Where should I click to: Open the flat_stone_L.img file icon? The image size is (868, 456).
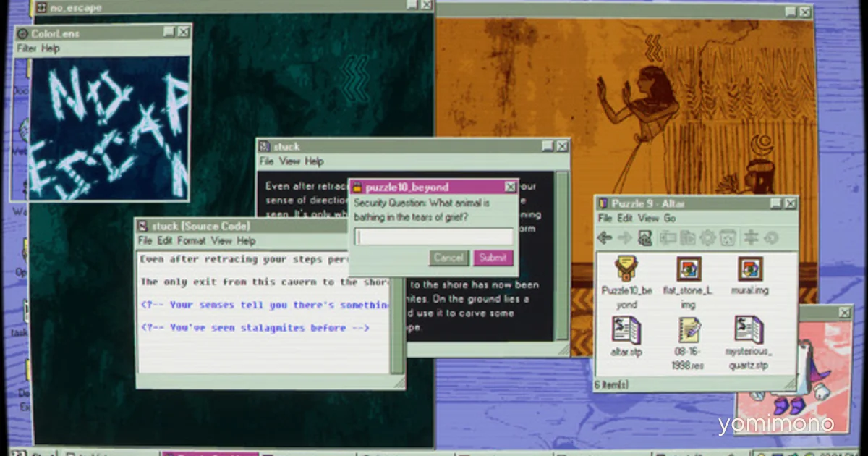click(x=689, y=269)
